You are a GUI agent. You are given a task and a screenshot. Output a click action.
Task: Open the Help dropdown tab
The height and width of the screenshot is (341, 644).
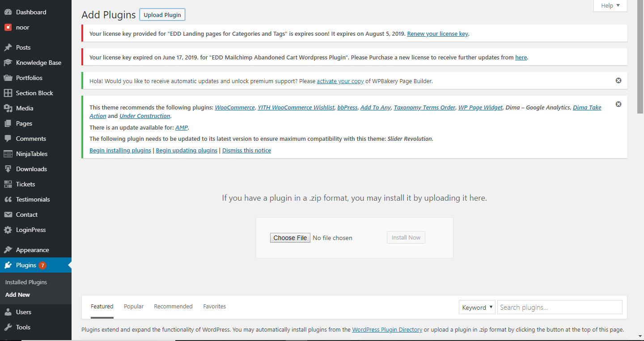click(x=610, y=5)
